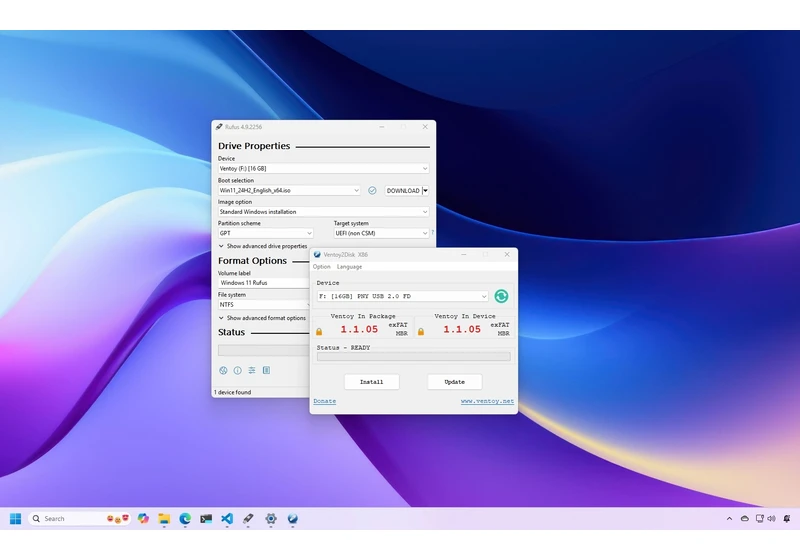This screenshot has width=800, height=560.
Task: Open Rufus language globe icon
Action: [x=223, y=370]
